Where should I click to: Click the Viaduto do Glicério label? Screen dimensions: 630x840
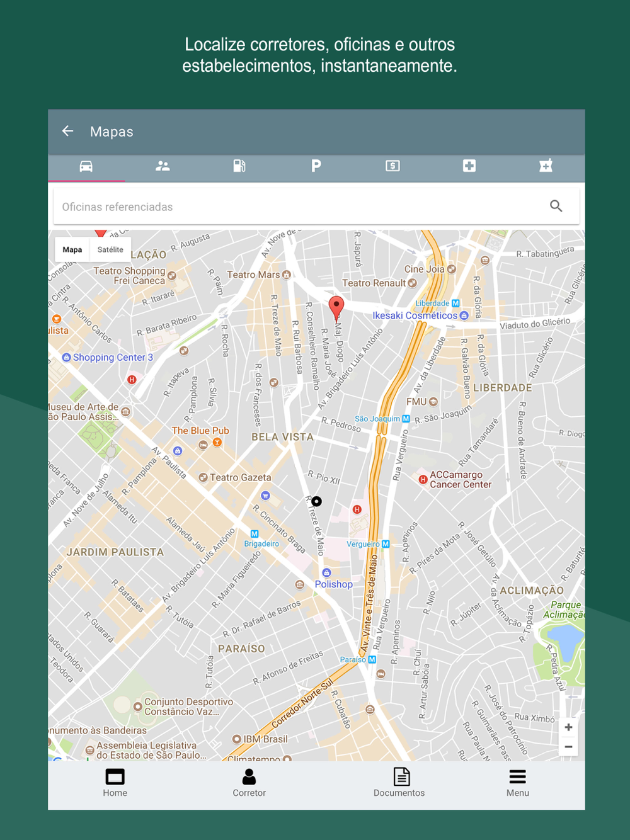[x=535, y=324]
